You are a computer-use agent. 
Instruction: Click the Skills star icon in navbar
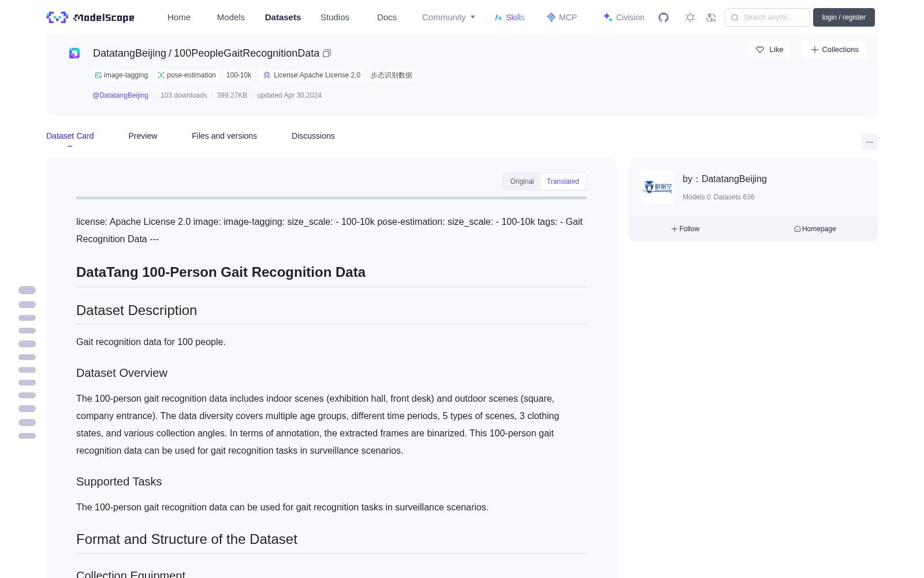tap(498, 17)
